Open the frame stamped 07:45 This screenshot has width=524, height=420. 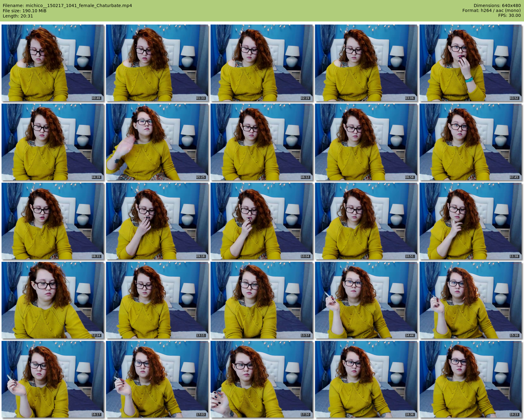point(471,142)
